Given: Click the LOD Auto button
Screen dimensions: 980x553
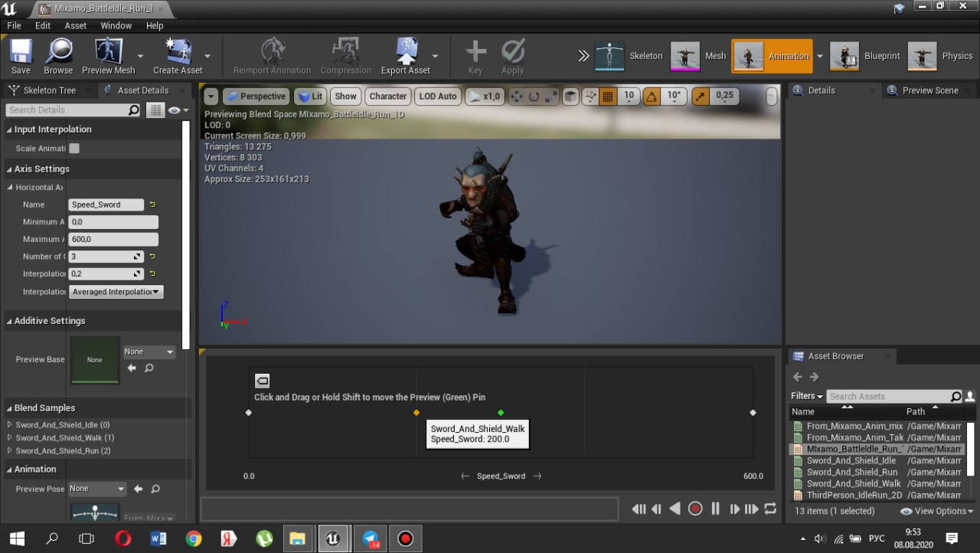Looking at the screenshot, I should [438, 97].
